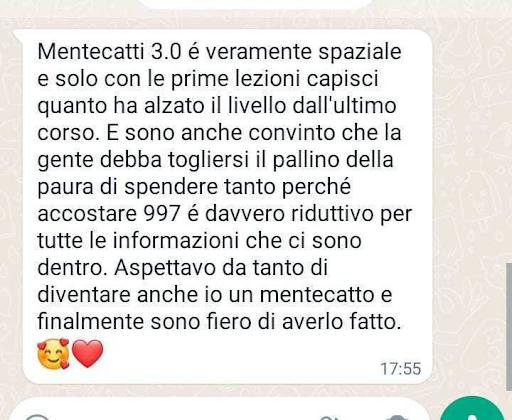Tap the red heart emoji
The width and height of the screenshot is (512, 420).
tap(88, 353)
